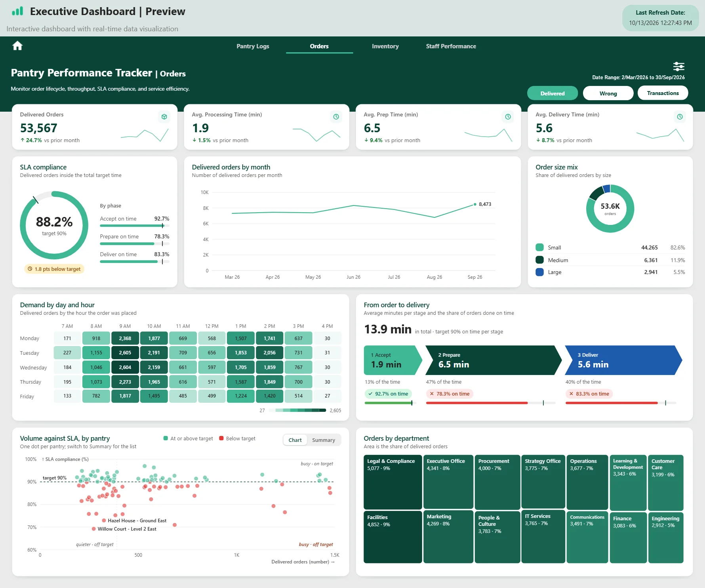Click the box icon on Delivered Orders card
The image size is (705, 588).
pyautogui.click(x=164, y=117)
